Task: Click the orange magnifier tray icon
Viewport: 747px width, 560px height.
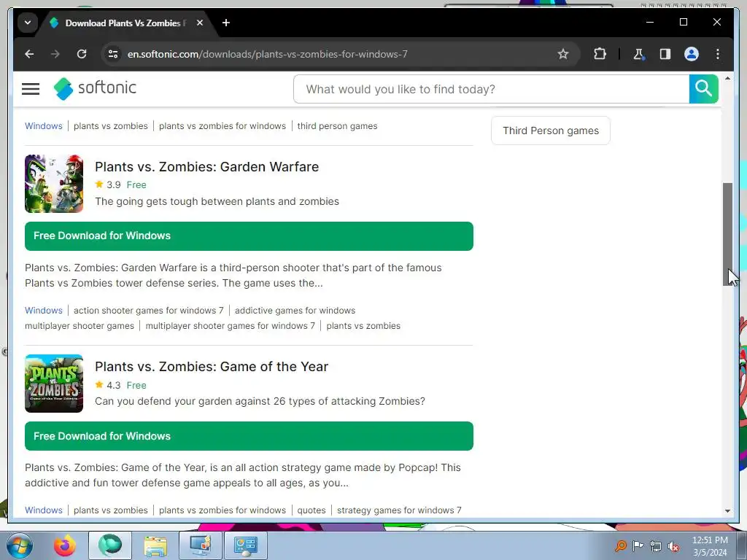Action: 620,546
